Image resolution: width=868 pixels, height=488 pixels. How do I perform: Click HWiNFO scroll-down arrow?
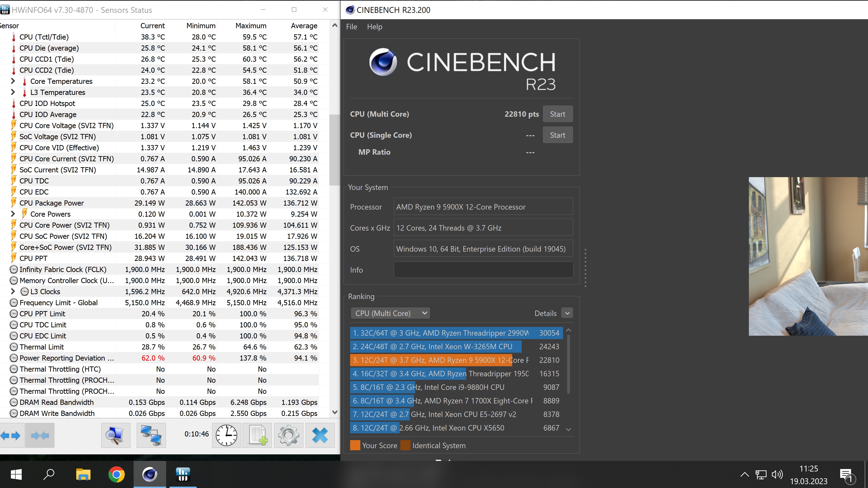pos(335,412)
